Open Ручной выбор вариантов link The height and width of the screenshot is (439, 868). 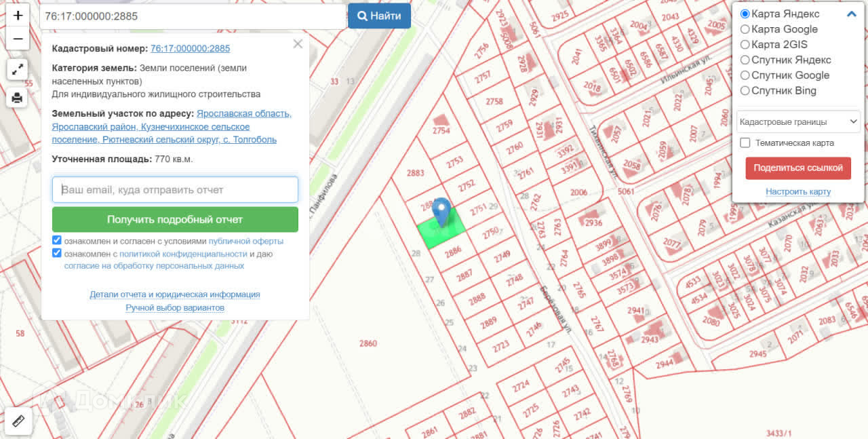point(175,308)
